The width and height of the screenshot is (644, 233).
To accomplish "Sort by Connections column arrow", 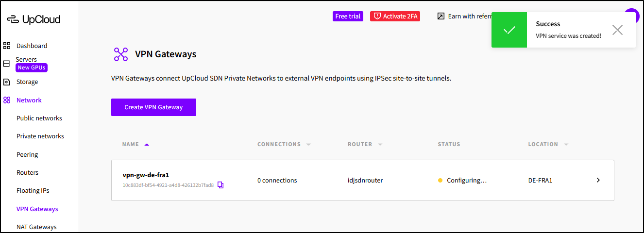I will pyautogui.click(x=308, y=145).
